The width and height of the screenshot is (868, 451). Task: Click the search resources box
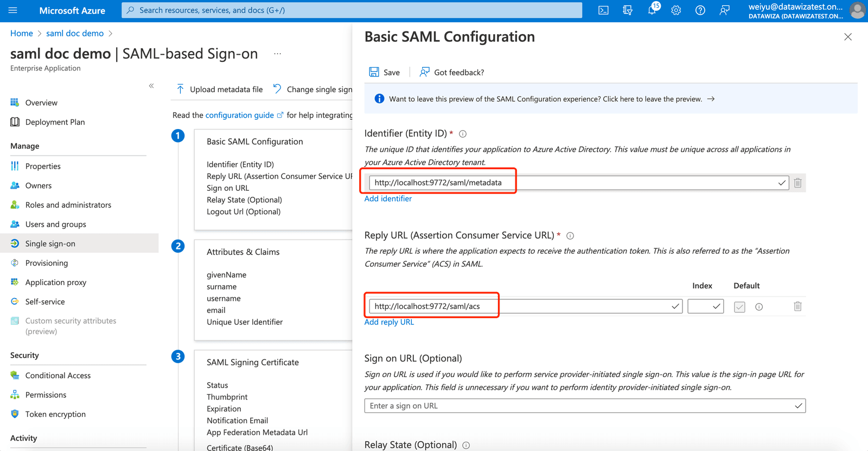(352, 10)
